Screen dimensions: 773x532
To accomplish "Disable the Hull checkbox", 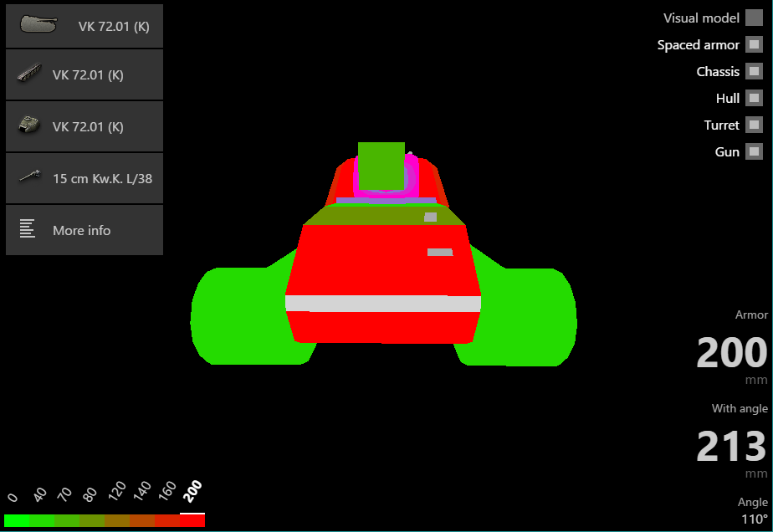I will coord(754,98).
